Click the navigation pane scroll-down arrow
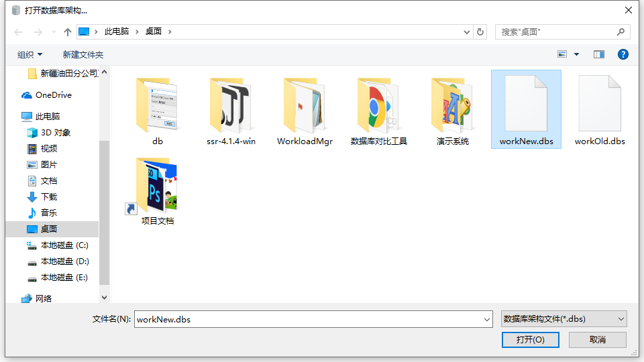This screenshot has width=644, height=362. [x=104, y=296]
